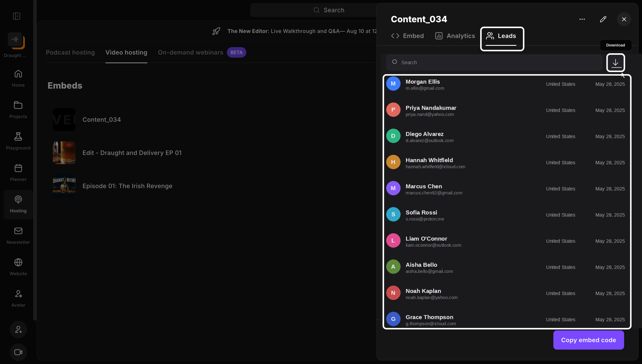Click the email g.thompson@icloud.com
The image size is (642, 364).
pyautogui.click(x=431, y=324)
